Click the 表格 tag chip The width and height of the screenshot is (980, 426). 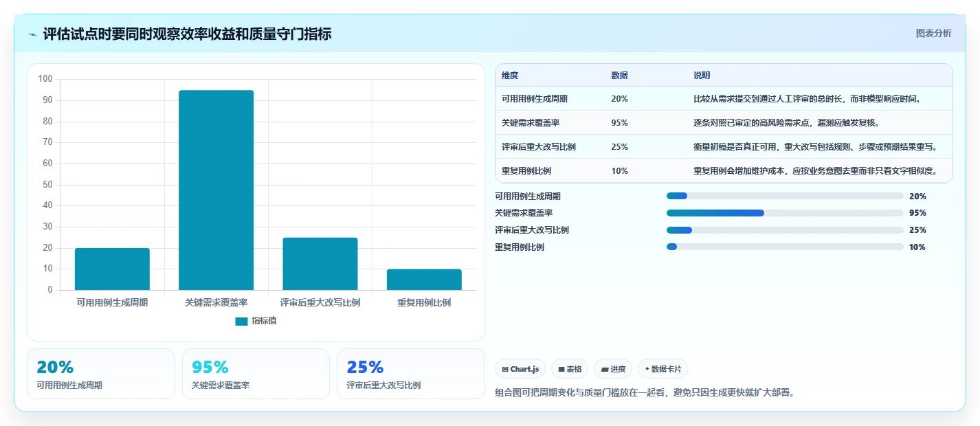coord(570,369)
